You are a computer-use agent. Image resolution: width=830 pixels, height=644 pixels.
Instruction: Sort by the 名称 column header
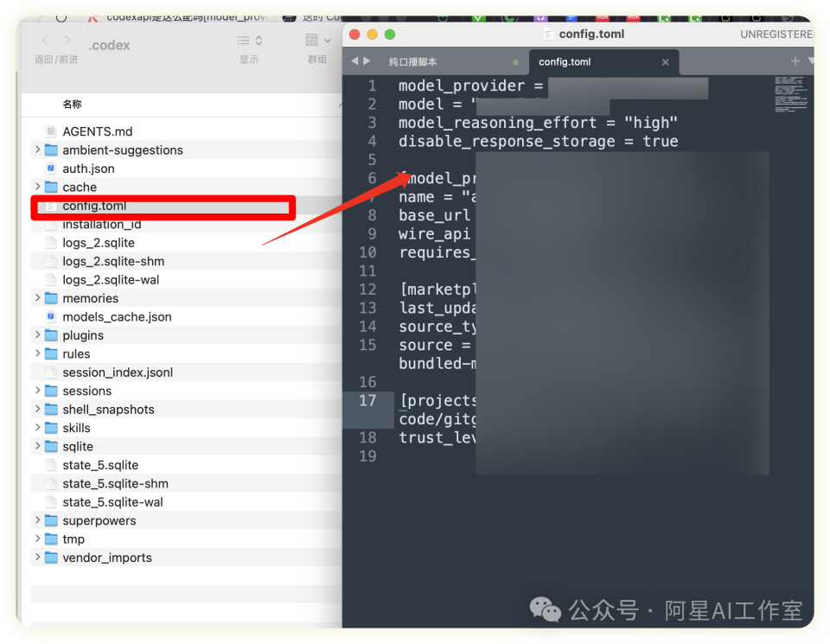[72, 105]
